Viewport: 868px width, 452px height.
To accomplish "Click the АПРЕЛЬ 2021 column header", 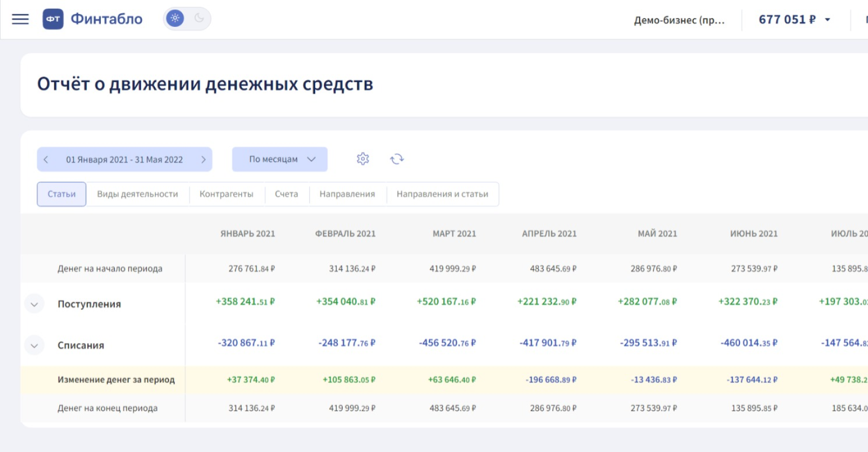I will (549, 233).
